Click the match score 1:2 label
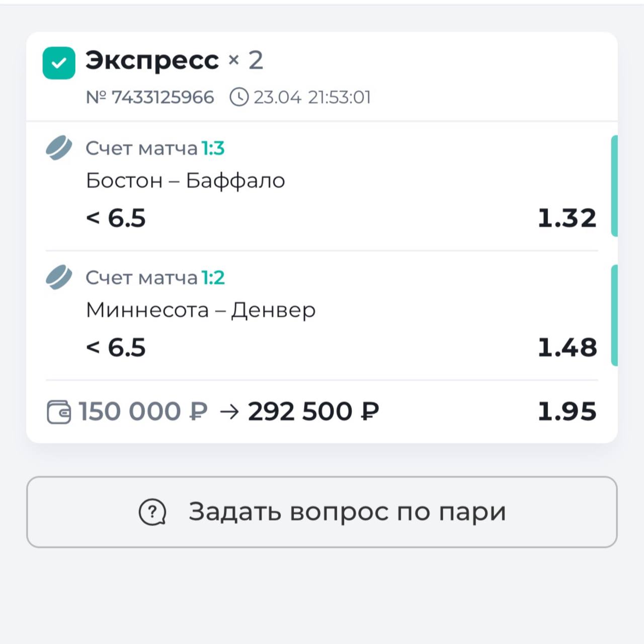The height and width of the screenshot is (644, 644). [213, 278]
